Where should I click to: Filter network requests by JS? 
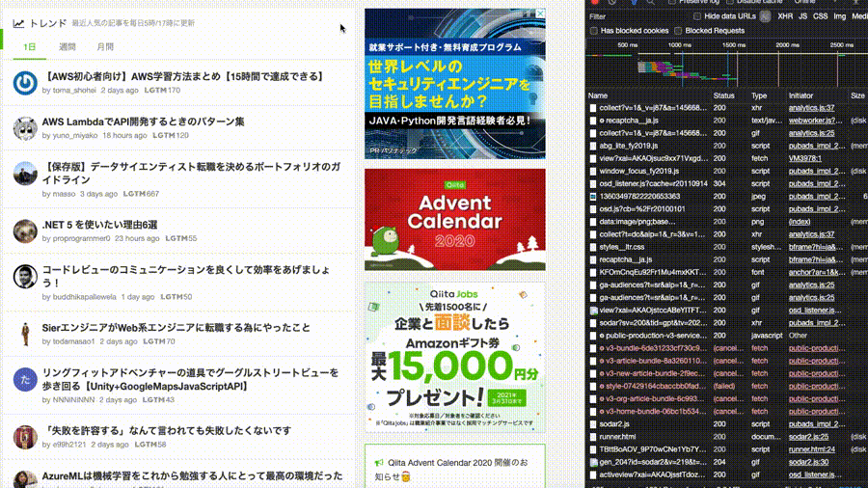[802, 16]
